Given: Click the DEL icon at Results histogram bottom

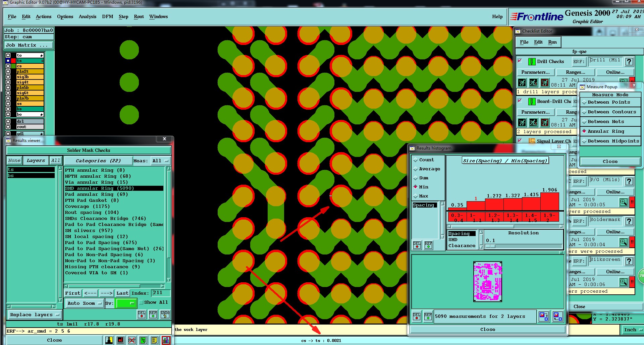Looking at the screenshot, I should pyautogui.click(x=417, y=317).
